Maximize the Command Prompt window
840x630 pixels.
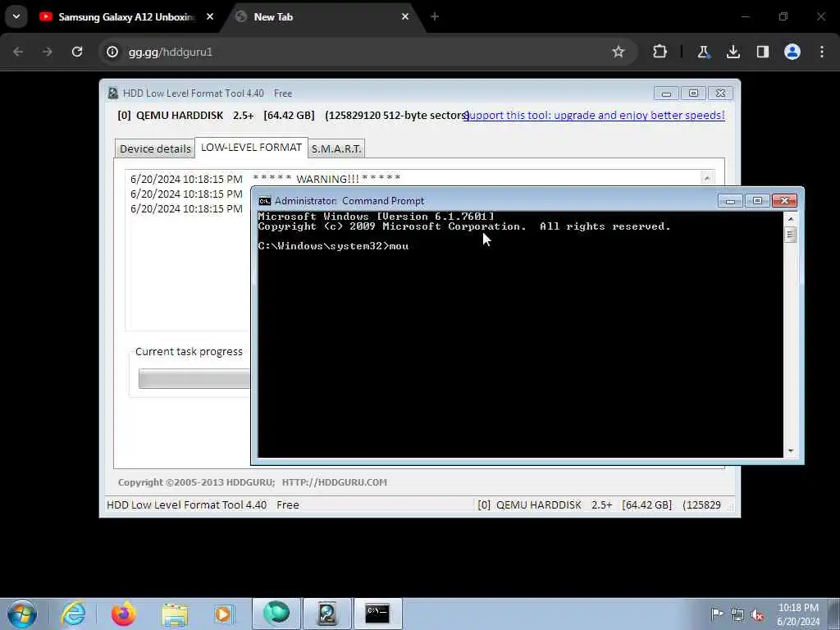[x=757, y=201]
